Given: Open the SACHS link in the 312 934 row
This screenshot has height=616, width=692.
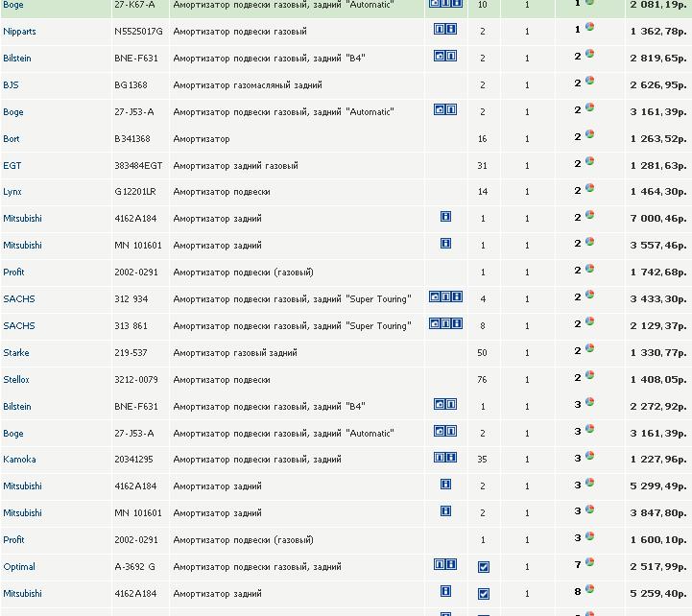Looking at the screenshot, I should coord(19,298).
